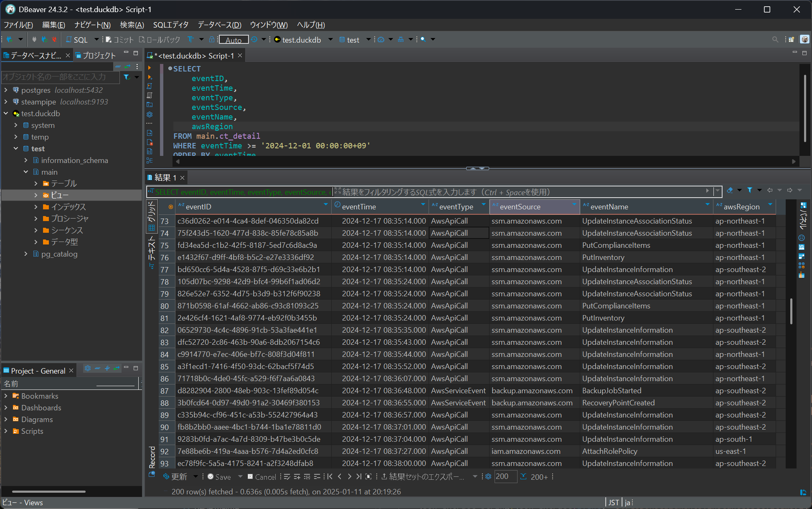Execute SQL statement with the orange arrow icon
812x509 pixels.
(150, 68)
